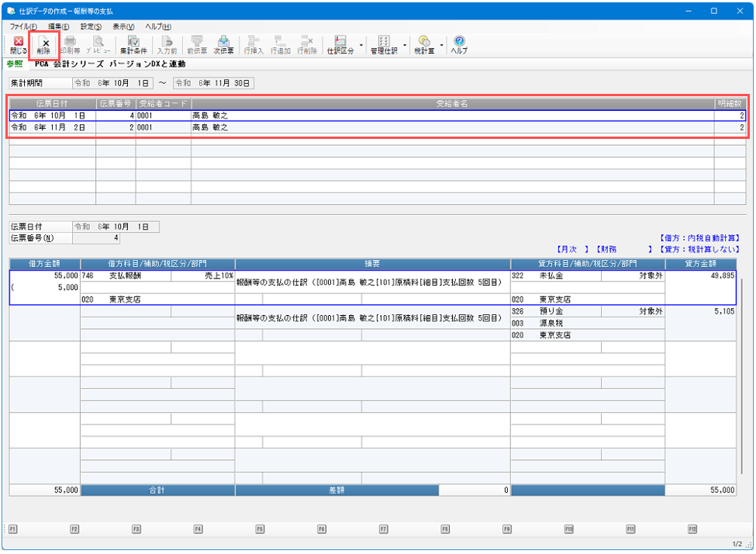756x554 pixels.
Task: Open the 編集(E) menu
Action: (58, 26)
